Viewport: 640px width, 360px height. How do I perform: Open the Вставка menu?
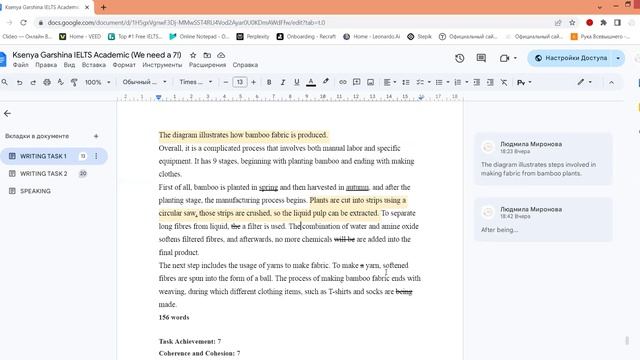[x=93, y=65]
